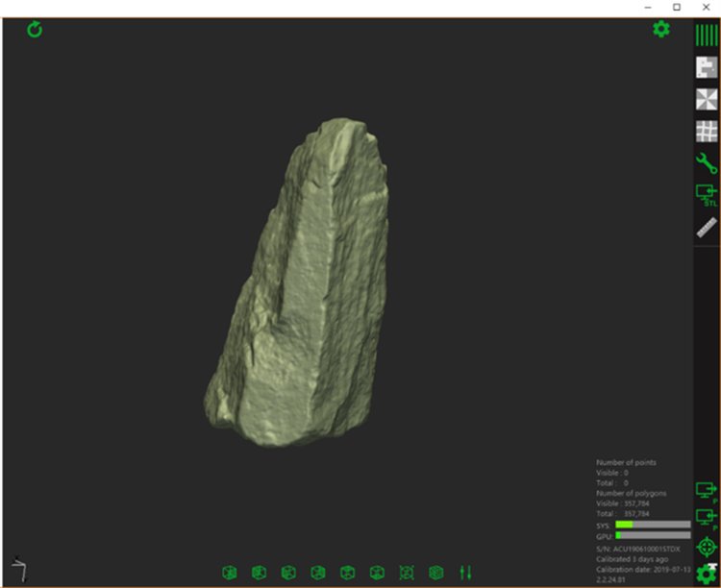This screenshot has width=721, height=588.
Task: Select the fourth cube view preset
Action: coord(318,573)
